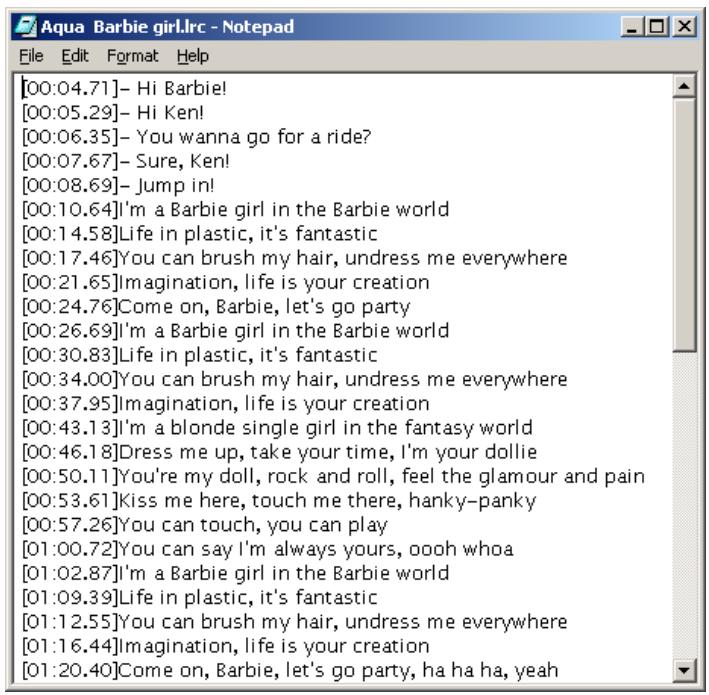
Task: Click the line timestamped [00:14.58]
Action: [200, 234]
